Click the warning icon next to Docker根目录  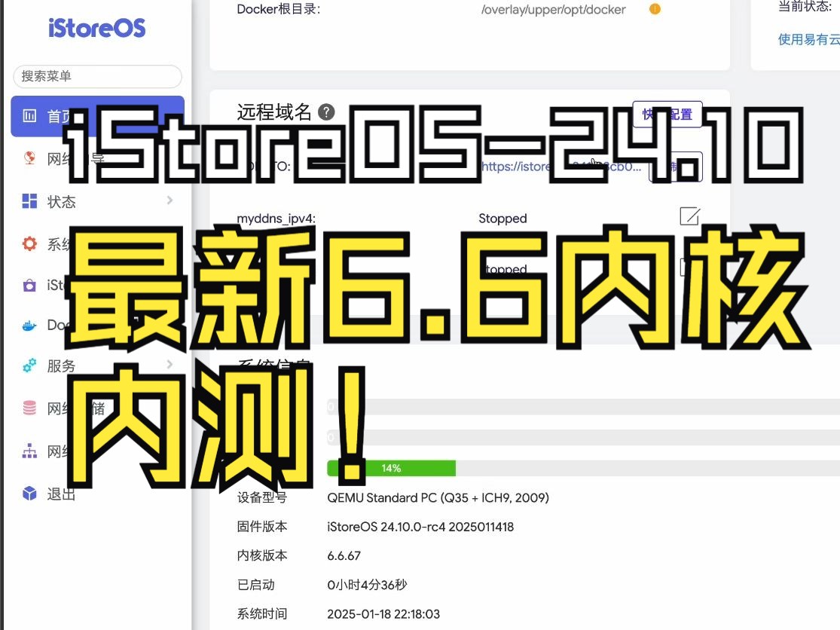[x=654, y=9]
